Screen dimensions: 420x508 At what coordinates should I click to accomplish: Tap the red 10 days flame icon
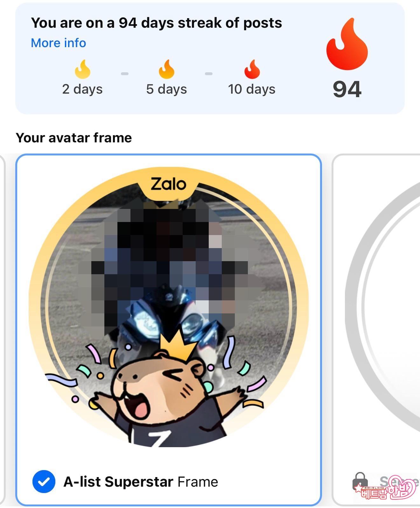pos(252,69)
